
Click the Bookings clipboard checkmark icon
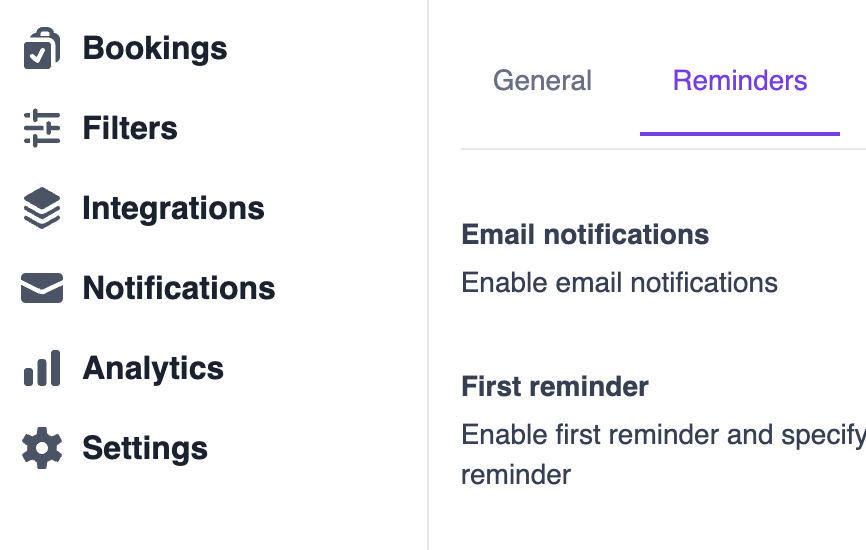tap(41, 49)
